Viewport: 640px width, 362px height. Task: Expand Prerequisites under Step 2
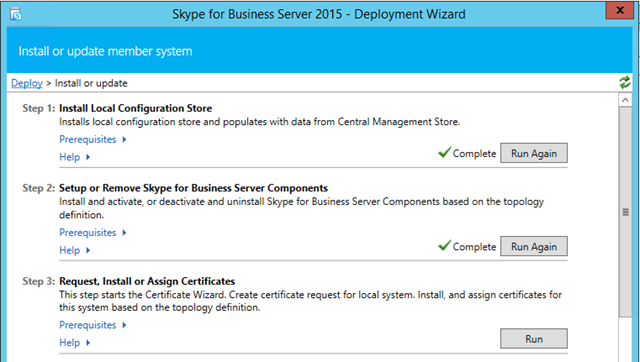point(93,233)
